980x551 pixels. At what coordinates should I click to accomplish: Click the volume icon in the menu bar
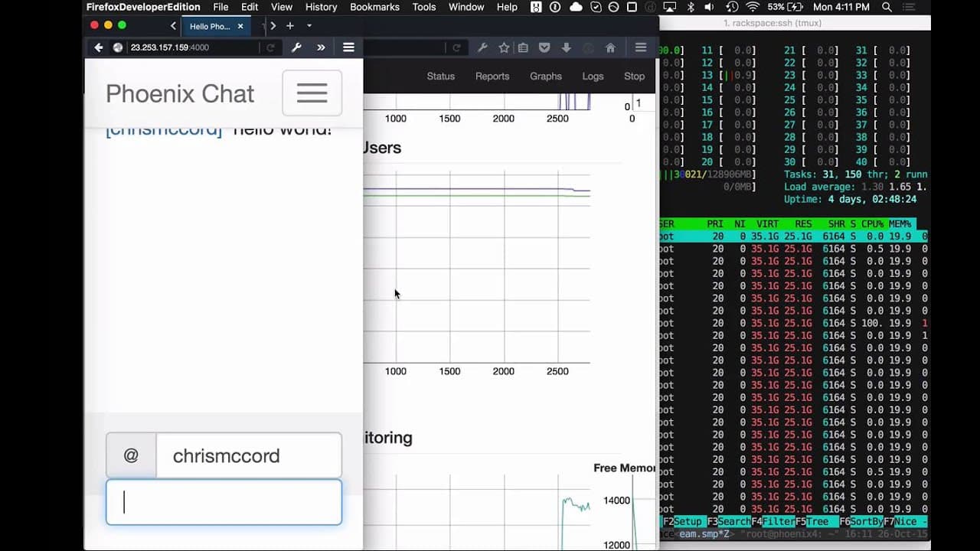710,7
